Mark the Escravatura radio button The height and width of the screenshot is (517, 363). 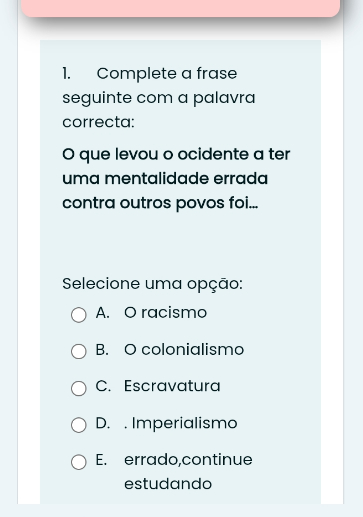coord(79,388)
